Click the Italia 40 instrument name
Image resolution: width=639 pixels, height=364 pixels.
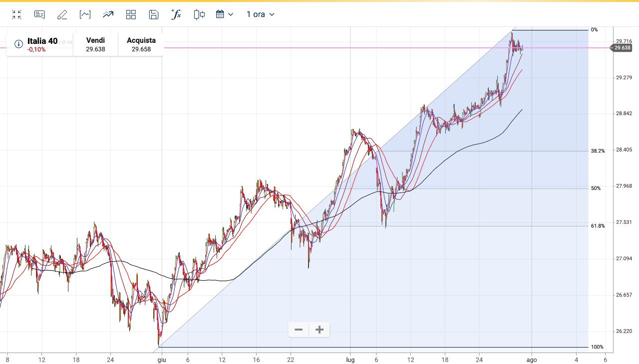coord(42,41)
